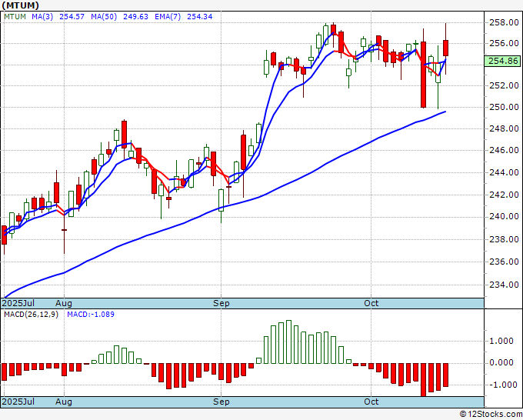Click the last red candlestick near 256

point(445,48)
